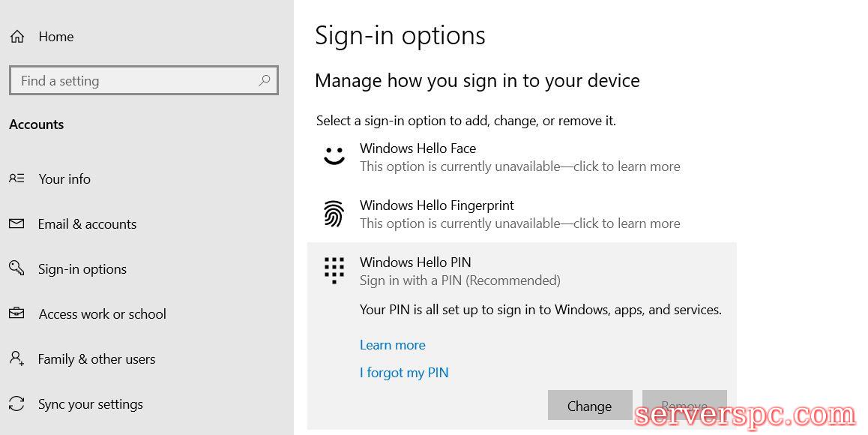Image resolution: width=868 pixels, height=435 pixels.
Task: Click the Home house icon
Action: click(17, 37)
